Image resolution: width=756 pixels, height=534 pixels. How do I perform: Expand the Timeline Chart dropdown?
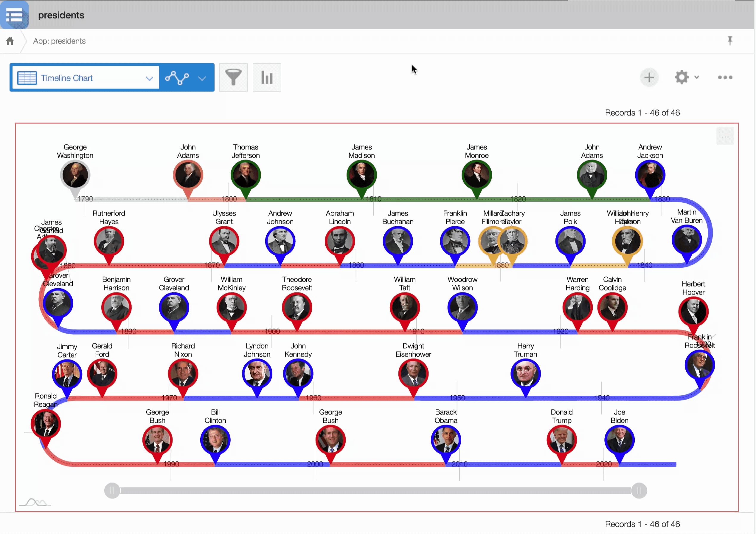150,78
